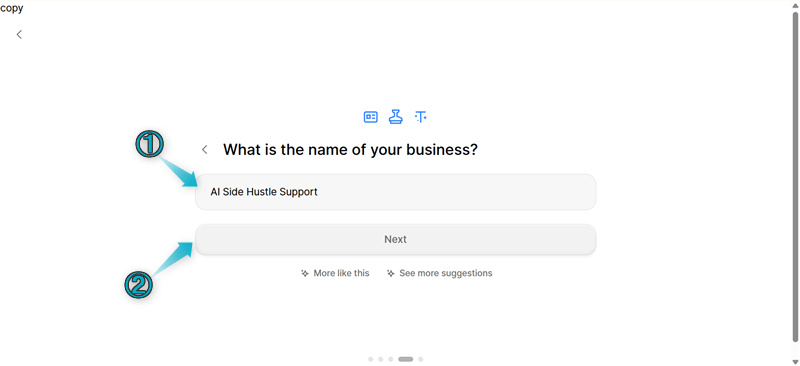800x366 pixels.
Task: Click the business card icon
Action: (x=370, y=117)
